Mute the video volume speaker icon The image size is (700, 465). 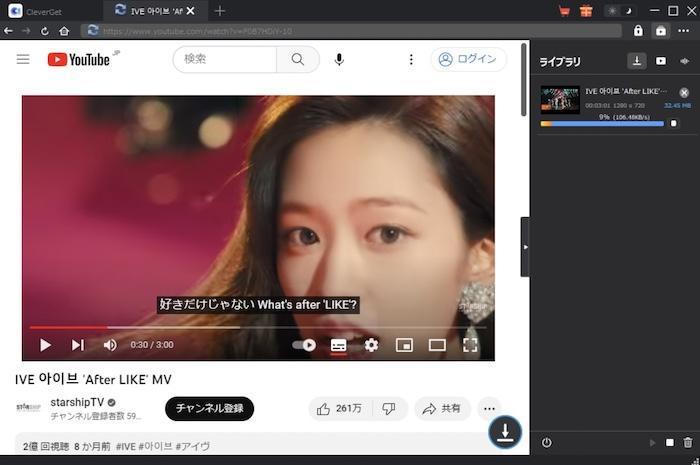pyautogui.click(x=110, y=345)
